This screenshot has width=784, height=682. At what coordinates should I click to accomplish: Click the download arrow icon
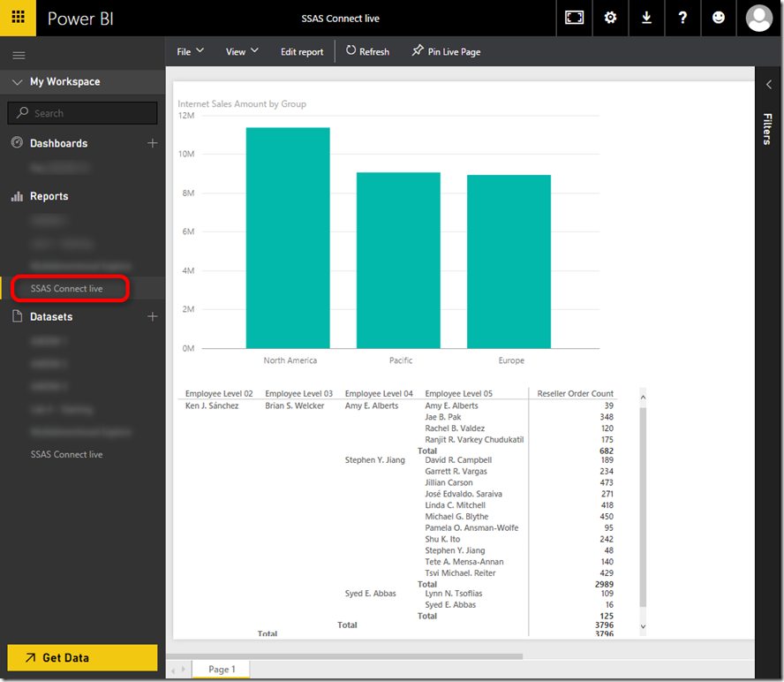(x=646, y=18)
